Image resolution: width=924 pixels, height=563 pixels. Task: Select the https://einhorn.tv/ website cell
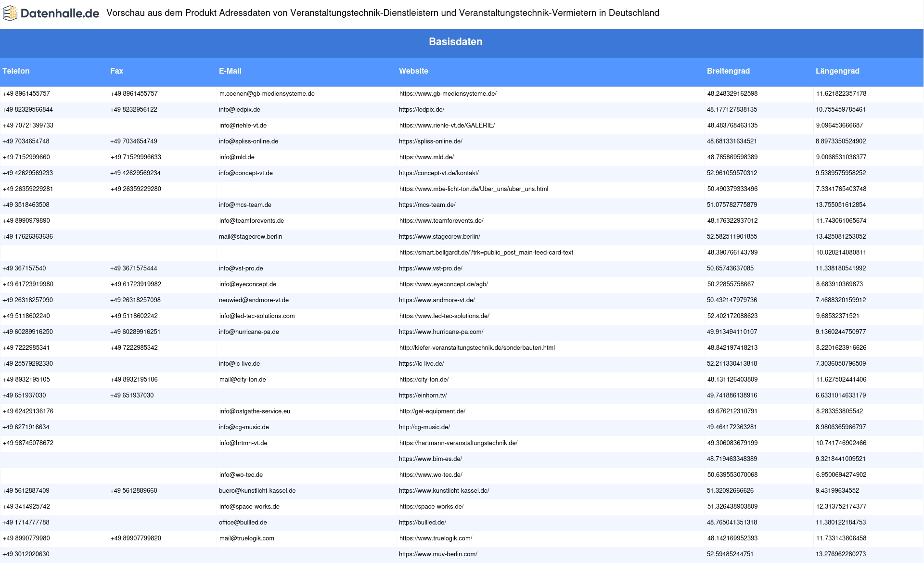pyautogui.click(x=423, y=396)
